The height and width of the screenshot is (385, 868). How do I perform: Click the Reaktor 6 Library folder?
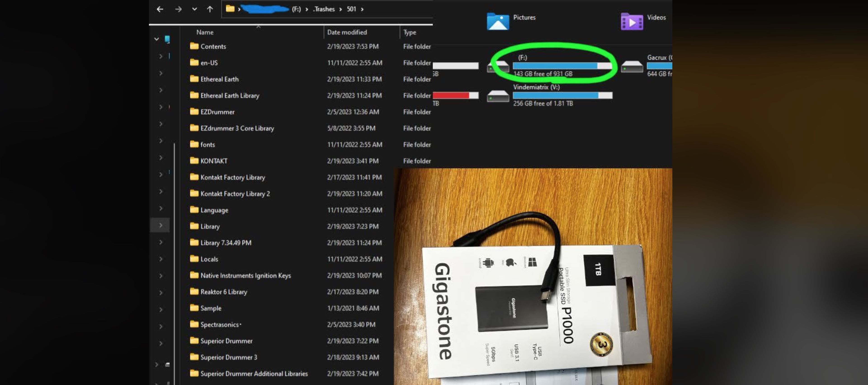click(224, 291)
